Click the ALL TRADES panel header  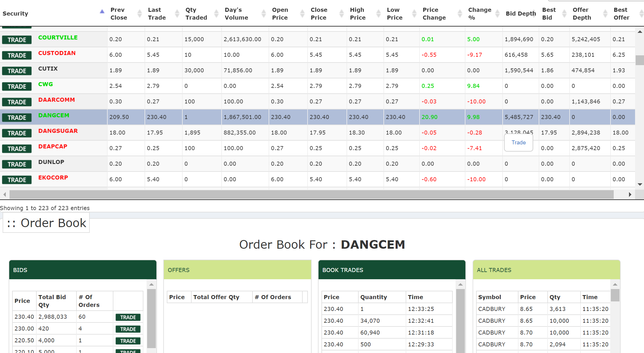[x=546, y=270]
